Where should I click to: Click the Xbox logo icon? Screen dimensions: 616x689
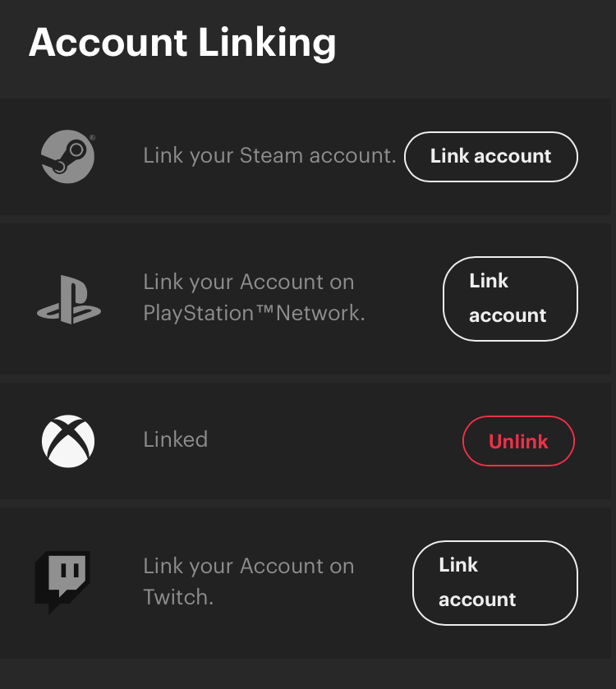(x=68, y=441)
